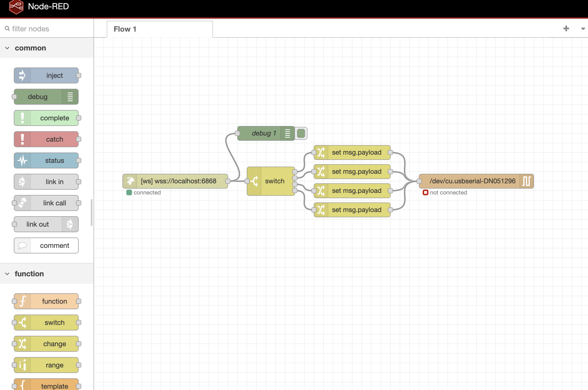Image resolution: width=588 pixels, height=390 pixels.
Task: Click the palette vertical scrollbar handle
Action: (x=92, y=213)
